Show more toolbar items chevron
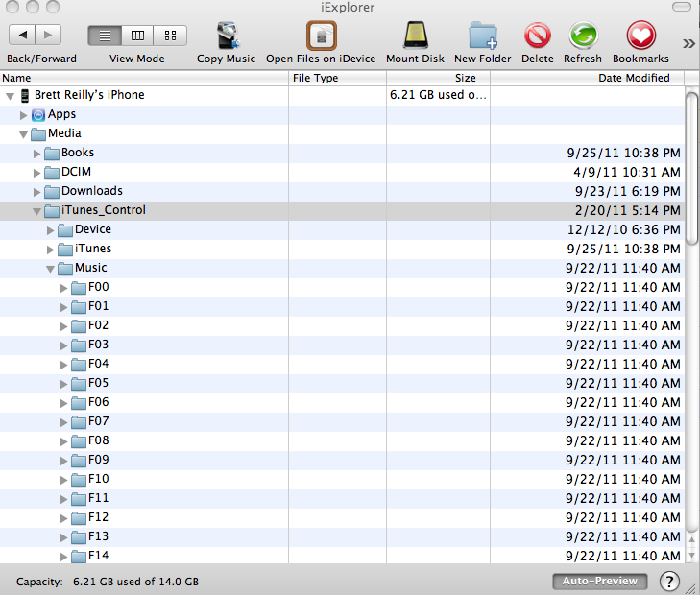Screen dimensions: 700x595 click(688, 43)
